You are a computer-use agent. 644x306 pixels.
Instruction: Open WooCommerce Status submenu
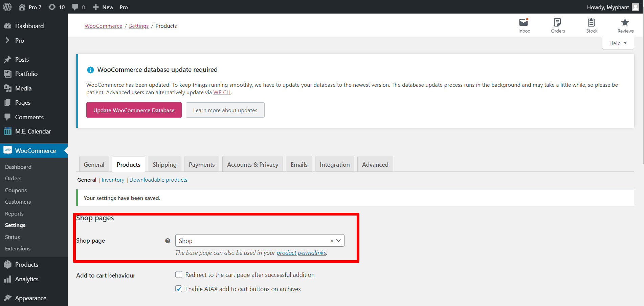pyautogui.click(x=12, y=237)
